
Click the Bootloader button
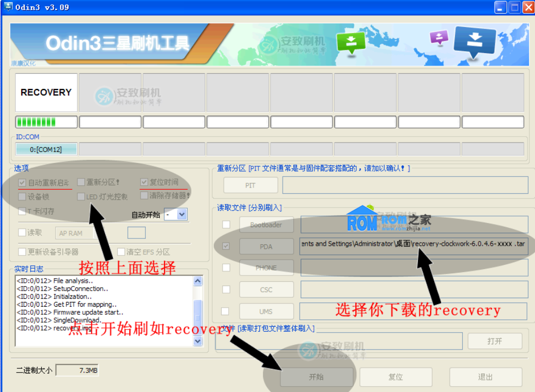(266, 225)
